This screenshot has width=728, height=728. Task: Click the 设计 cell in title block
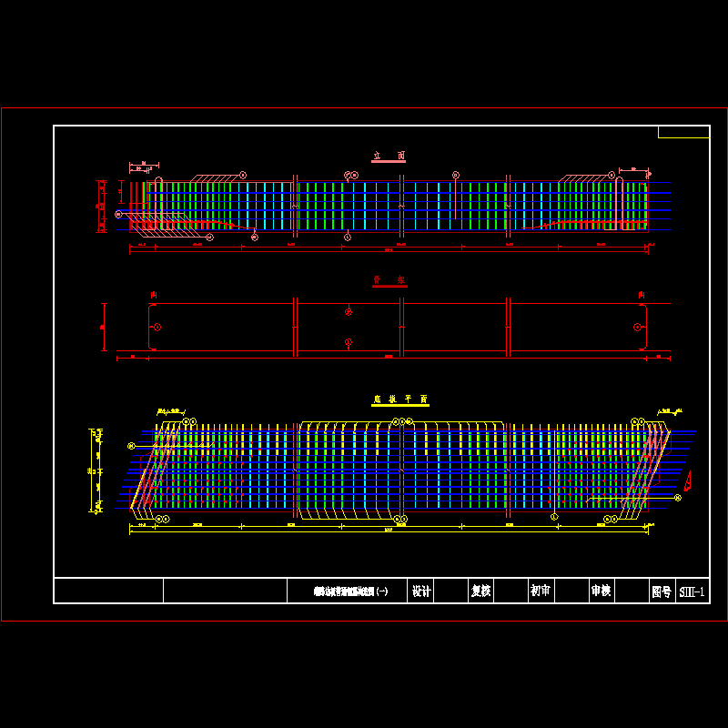point(421,591)
